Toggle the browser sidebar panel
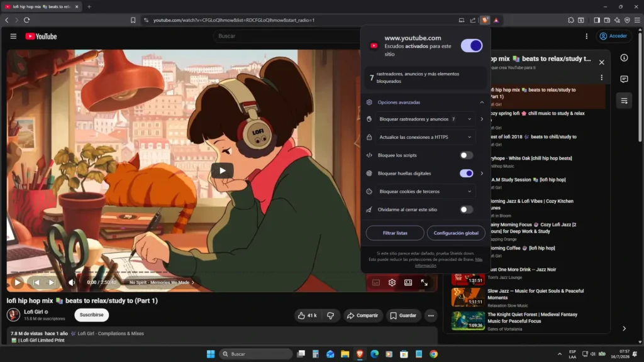 click(x=597, y=20)
